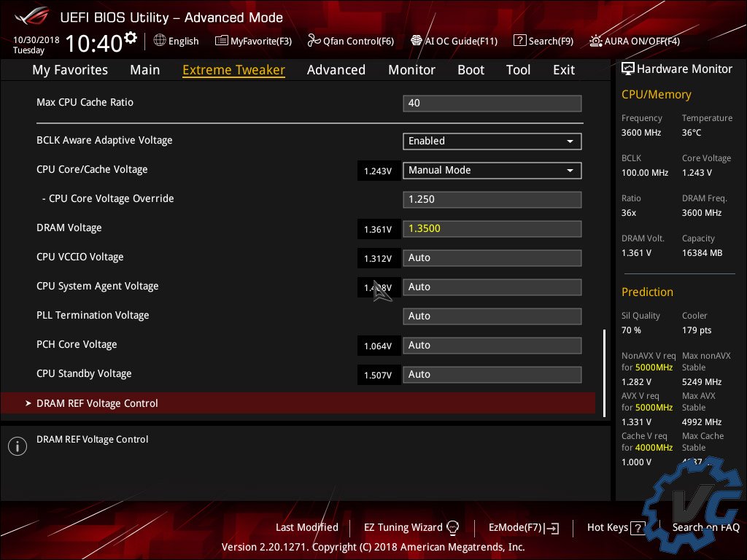Click the settings list scrollbar
The height and width of the screenshot is (560, 747).
point(604,373)
